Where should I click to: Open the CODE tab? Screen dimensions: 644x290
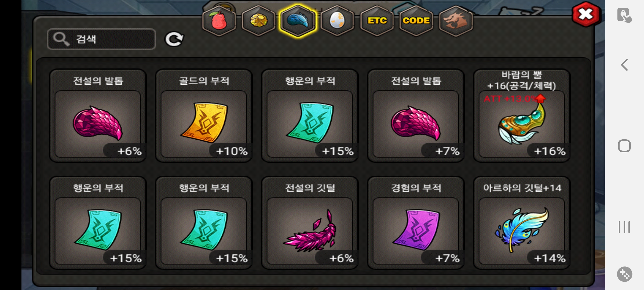pyautogui.click(x=416, y=21)
